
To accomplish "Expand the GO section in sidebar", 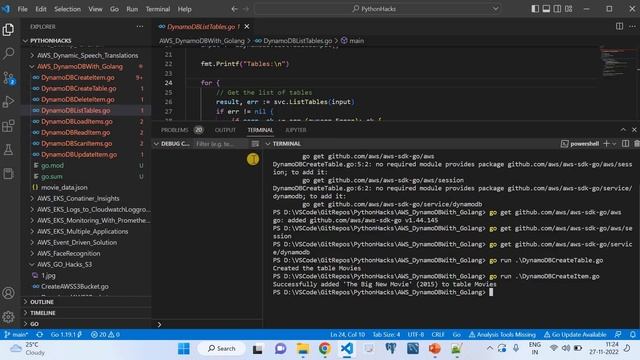I will pos(34,324).
